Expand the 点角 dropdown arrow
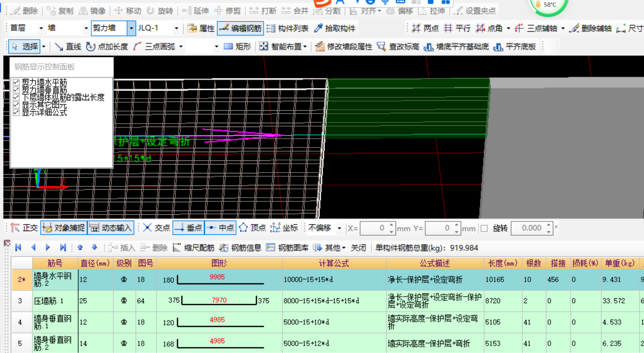Screen dimensions: 644x353 pos(508,28)
